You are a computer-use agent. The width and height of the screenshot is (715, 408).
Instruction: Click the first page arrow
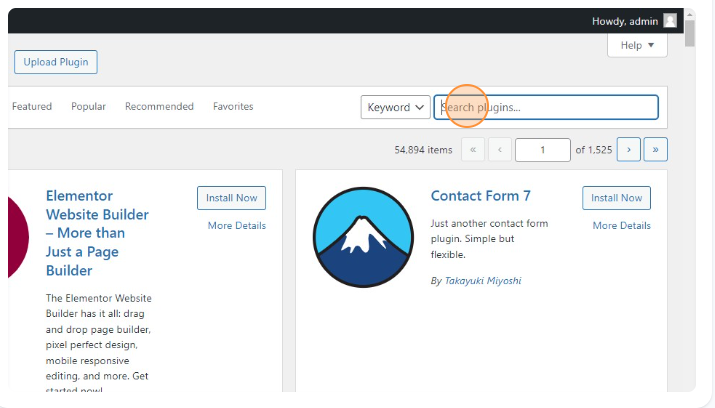(x=473, y=149)
